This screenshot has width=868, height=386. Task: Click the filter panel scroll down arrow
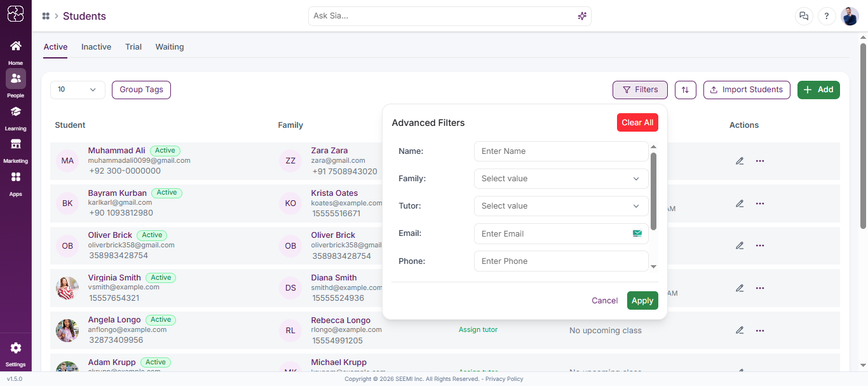coord(654,267)
